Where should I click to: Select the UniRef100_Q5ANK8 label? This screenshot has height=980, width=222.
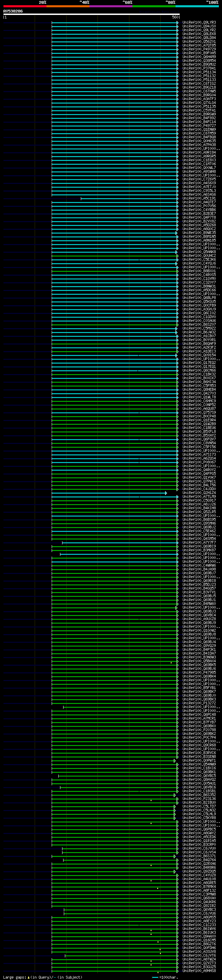coord(199,252)
